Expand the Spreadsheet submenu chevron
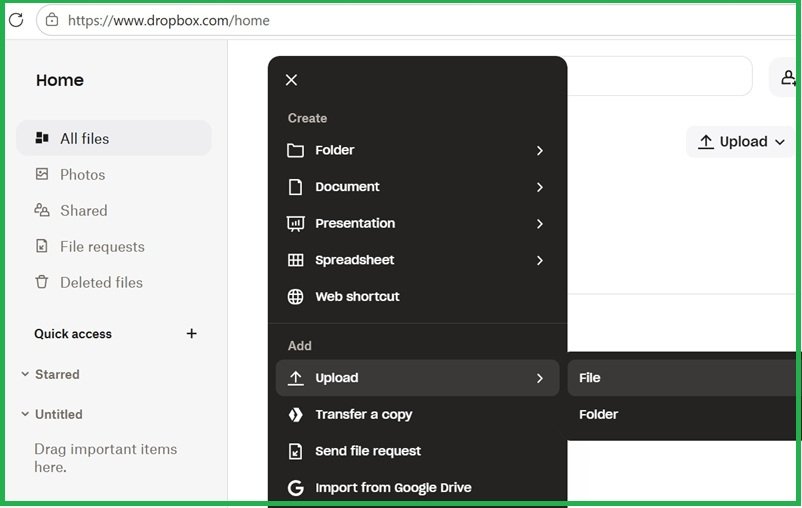Screen dimensions: 802x508 tap(540, 260)
